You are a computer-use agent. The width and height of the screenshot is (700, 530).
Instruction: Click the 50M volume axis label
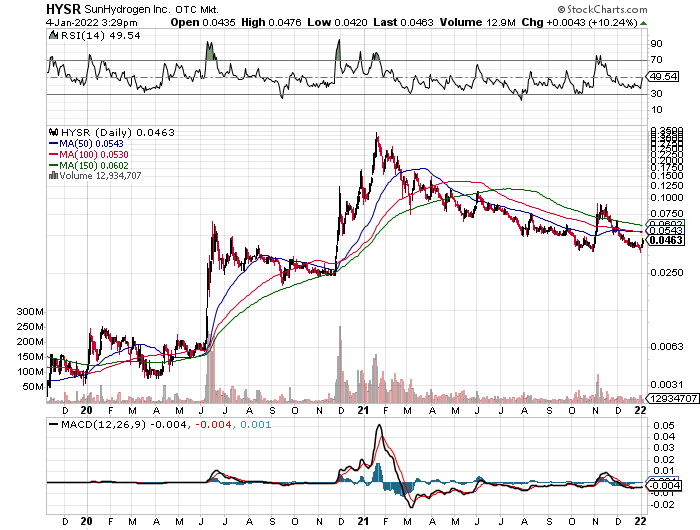(x=33, y=387)
